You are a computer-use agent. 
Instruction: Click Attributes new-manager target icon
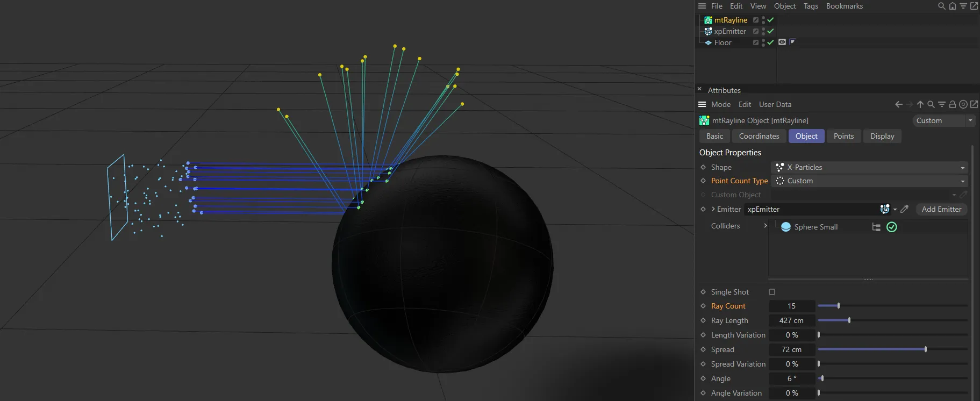pyautogui.click(x=963, y=104)
